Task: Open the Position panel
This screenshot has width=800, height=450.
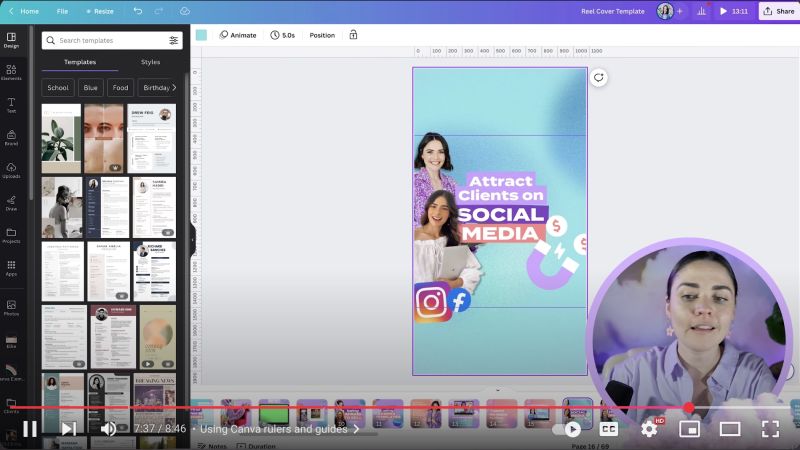Action: click(x=322, y=35)
